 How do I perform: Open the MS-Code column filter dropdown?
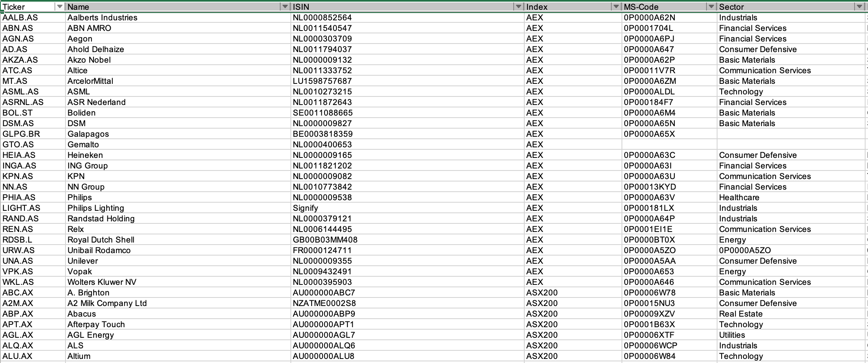tap(711, 7)
